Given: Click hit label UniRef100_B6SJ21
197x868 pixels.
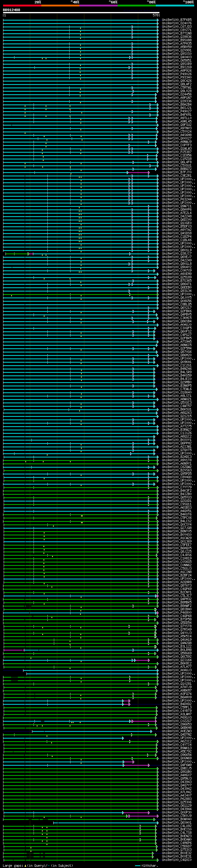Looking at the screenshot, I should point(177,108).
